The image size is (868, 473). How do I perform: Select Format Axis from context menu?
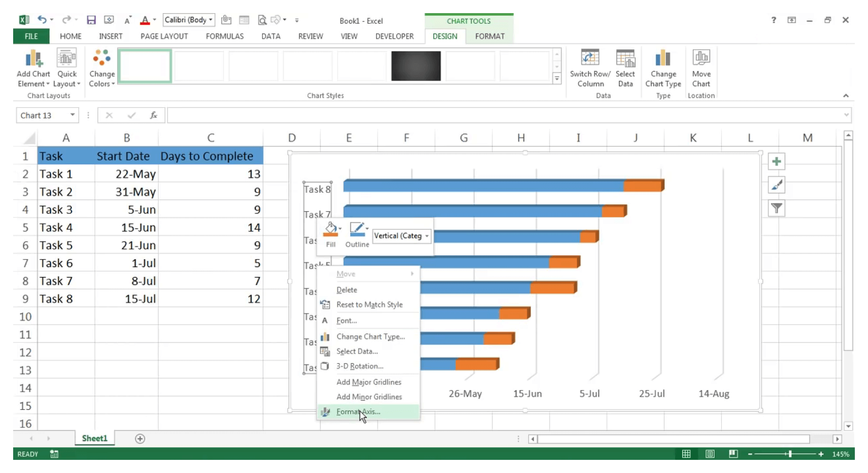coord(358,411)
